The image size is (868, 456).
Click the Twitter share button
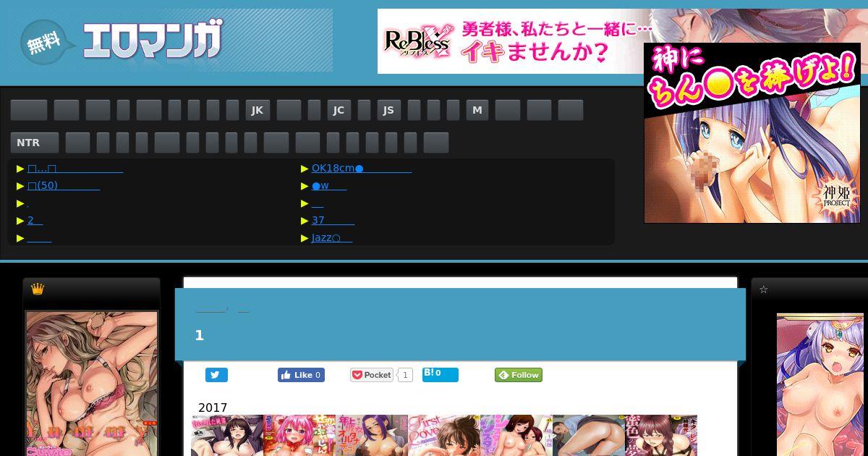click(x=216, y=375)
